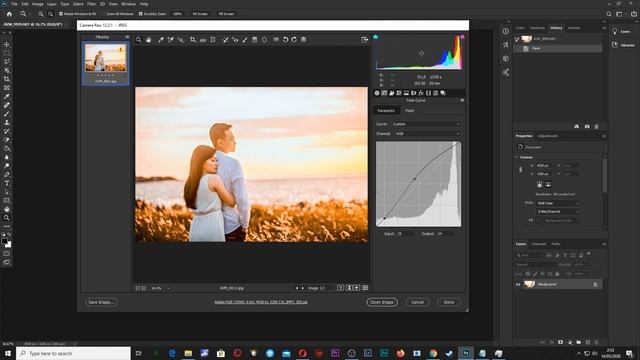Switch to the Parametric curve tab
Image resolution: width=640 pixels, height=360 pixels.
coord(386,111)
